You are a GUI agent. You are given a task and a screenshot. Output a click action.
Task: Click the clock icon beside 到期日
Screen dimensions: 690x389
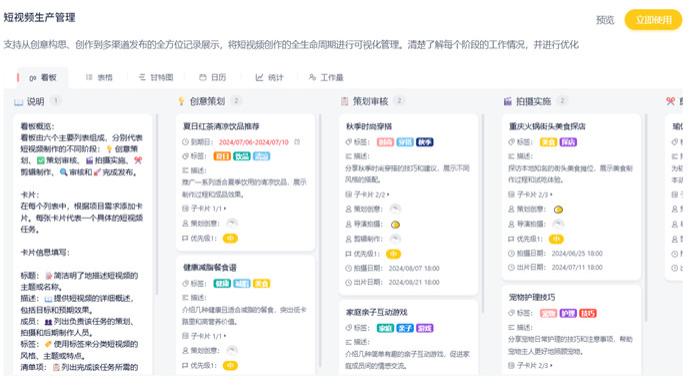[185, 142]
